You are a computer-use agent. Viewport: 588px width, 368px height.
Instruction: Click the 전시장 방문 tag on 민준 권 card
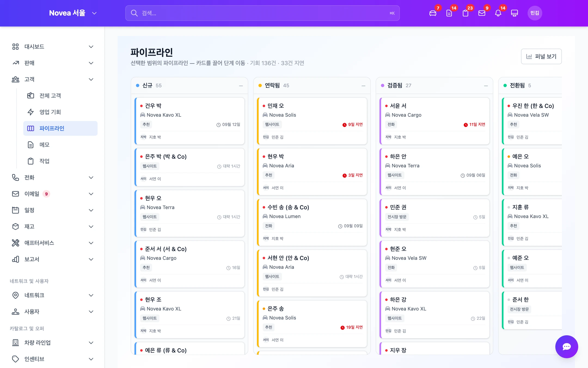(x=397, y=217)
